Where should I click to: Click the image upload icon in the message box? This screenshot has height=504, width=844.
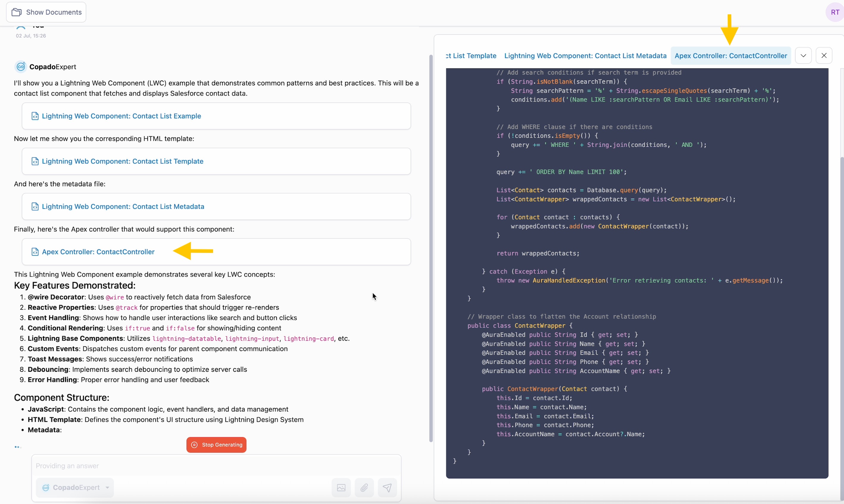pos(341,488)
